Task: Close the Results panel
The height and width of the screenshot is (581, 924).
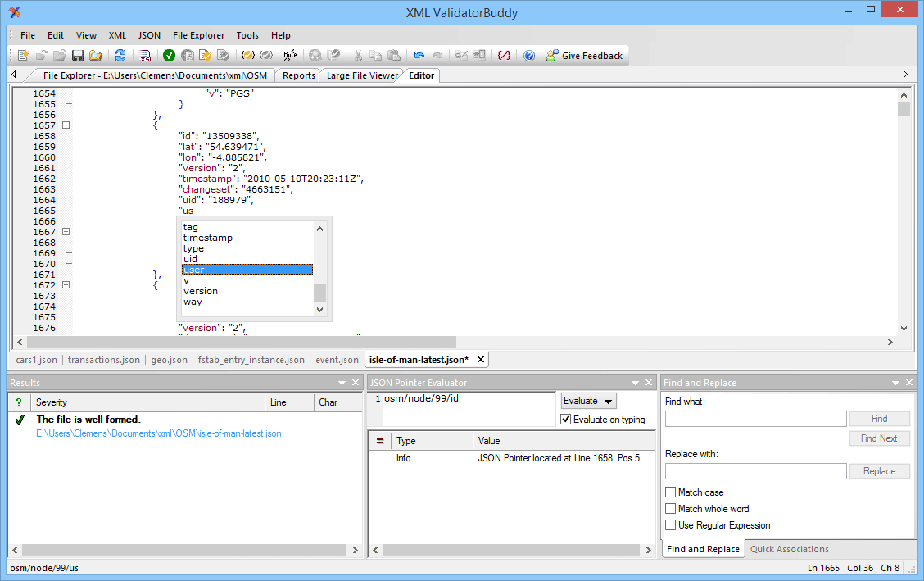Action: (356, 383)
